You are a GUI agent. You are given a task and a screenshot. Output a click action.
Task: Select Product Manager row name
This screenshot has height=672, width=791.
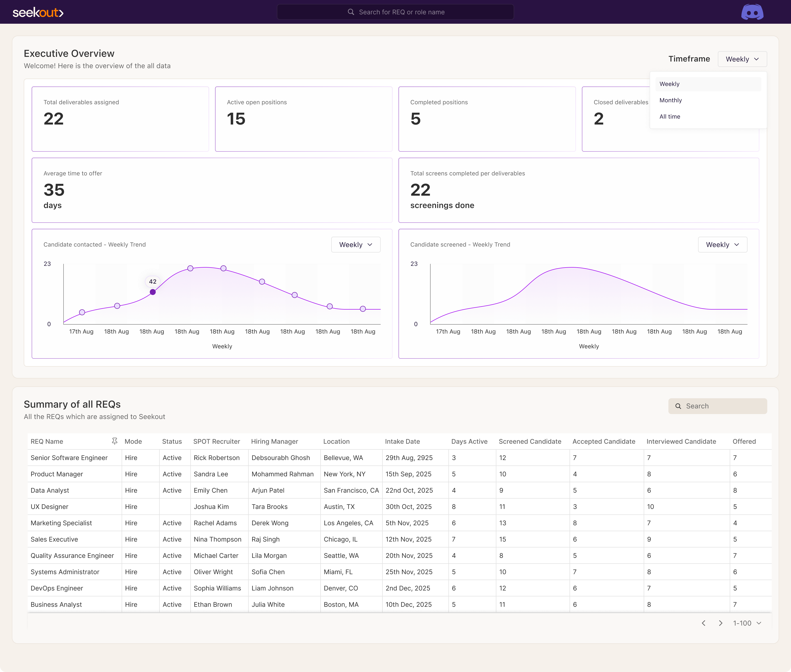pos(57,474)
